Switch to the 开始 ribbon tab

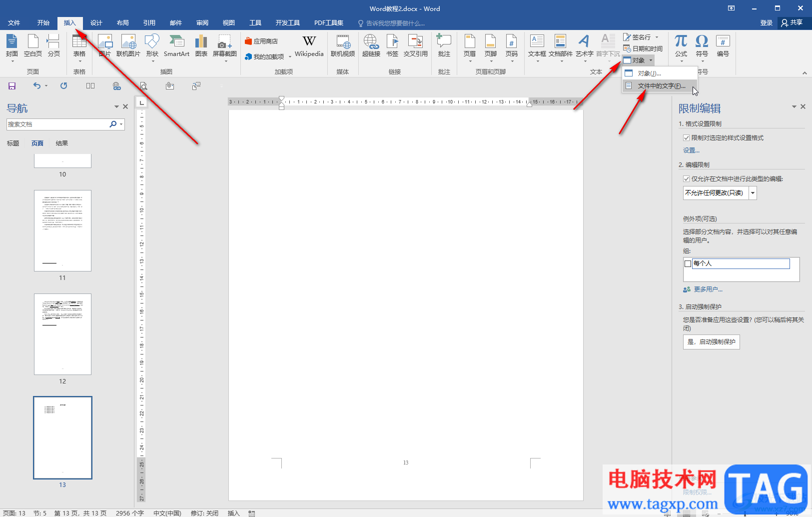tap(43, 23)
